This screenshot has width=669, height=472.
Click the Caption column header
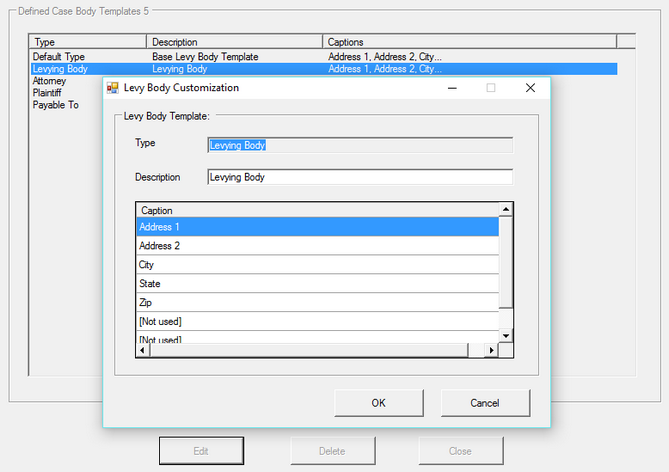(x=317, y=210)
